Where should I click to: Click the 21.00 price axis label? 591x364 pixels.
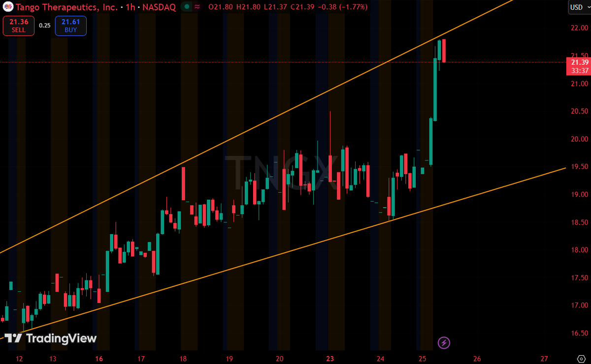tap(580, 84)
